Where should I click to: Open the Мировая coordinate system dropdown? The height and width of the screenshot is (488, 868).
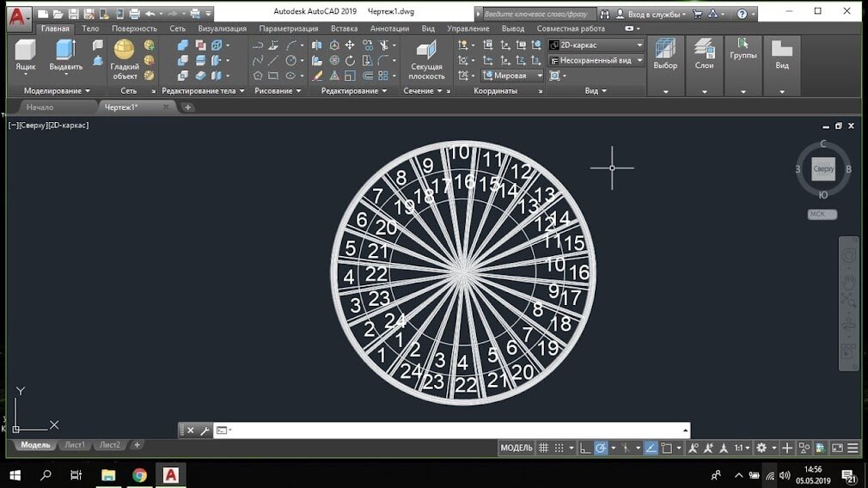(512, 76)
